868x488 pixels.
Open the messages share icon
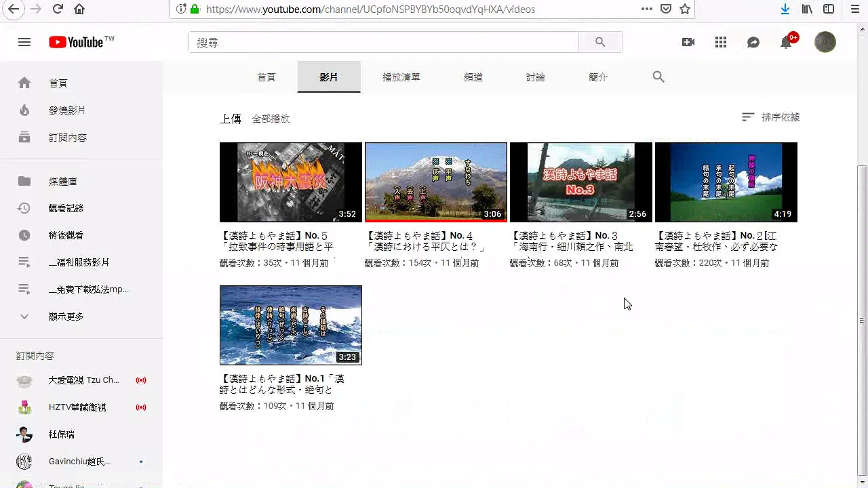(753, 42)
